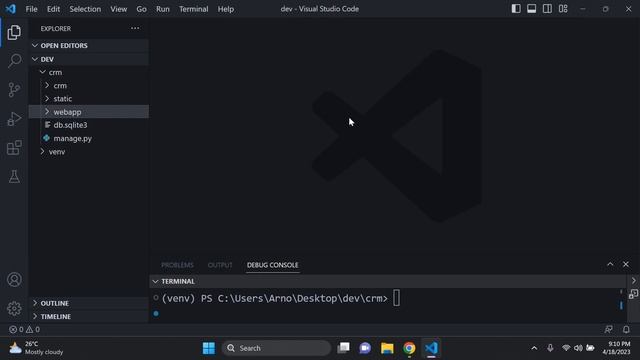Open the Edit menu
Screen dimensions: 640x360
[53, 9]
